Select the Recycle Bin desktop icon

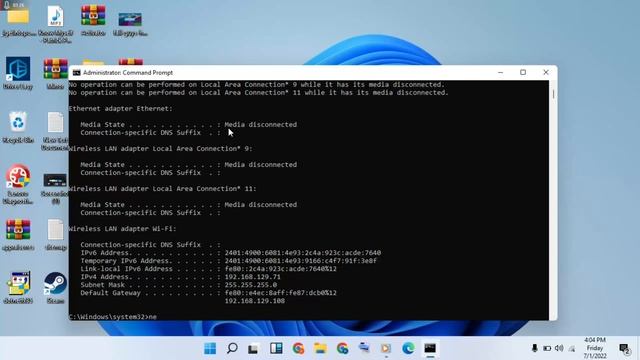[18, 127]
